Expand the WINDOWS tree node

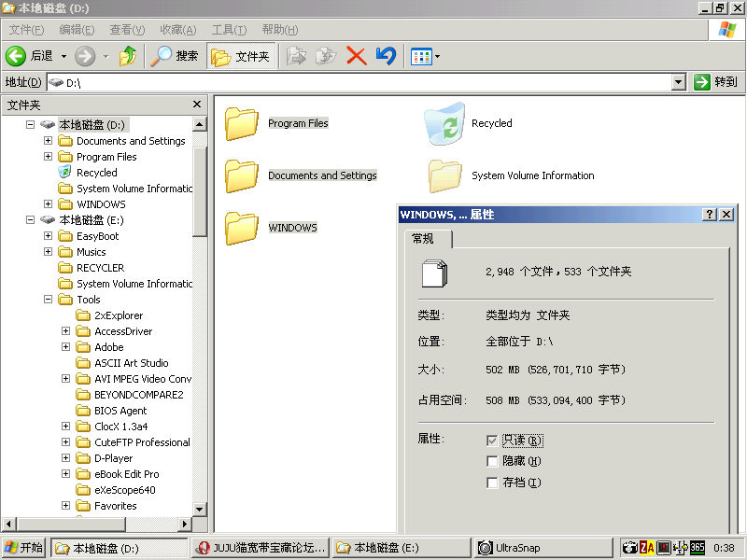[49, 203]
